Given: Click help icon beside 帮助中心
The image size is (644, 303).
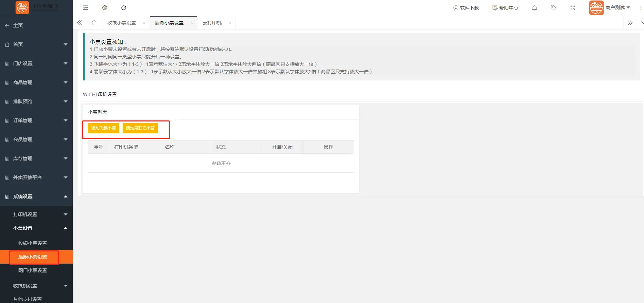Looking at the screenshot, I should tap(495, 8).
